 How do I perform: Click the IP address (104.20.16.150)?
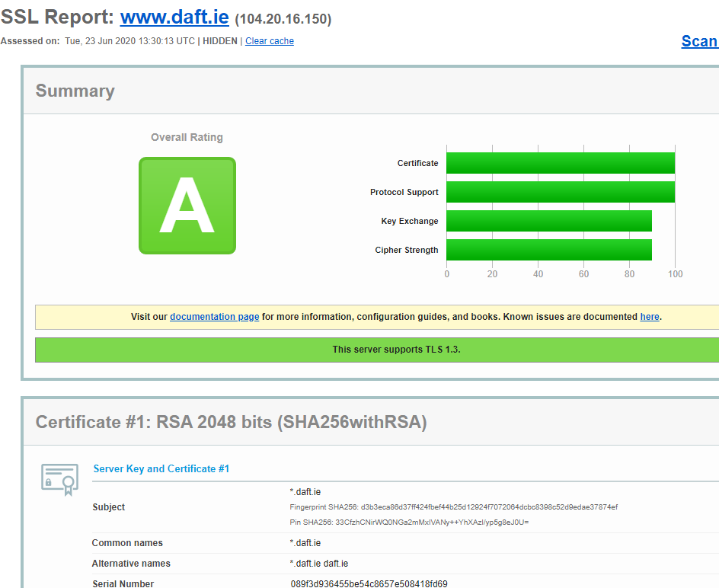[x=283, y=19]
